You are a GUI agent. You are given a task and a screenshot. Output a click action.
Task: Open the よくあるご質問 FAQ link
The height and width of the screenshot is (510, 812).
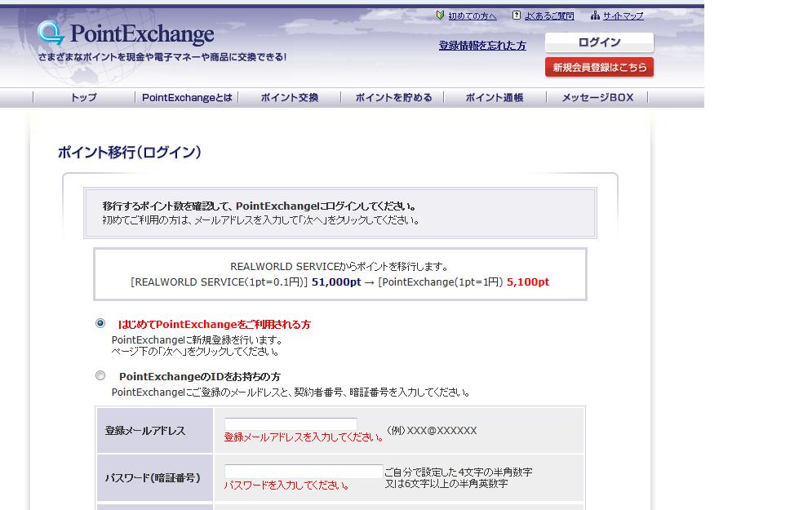pyautogui.click(x=549, y=16)
